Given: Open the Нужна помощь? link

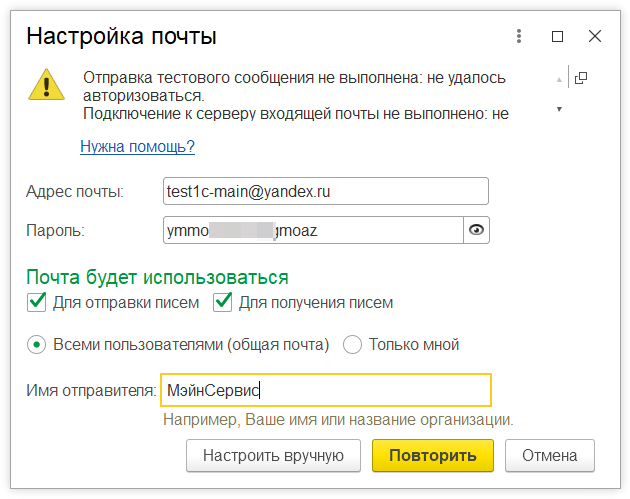Looking at the screenshot, I should click(x=137, y=147).
